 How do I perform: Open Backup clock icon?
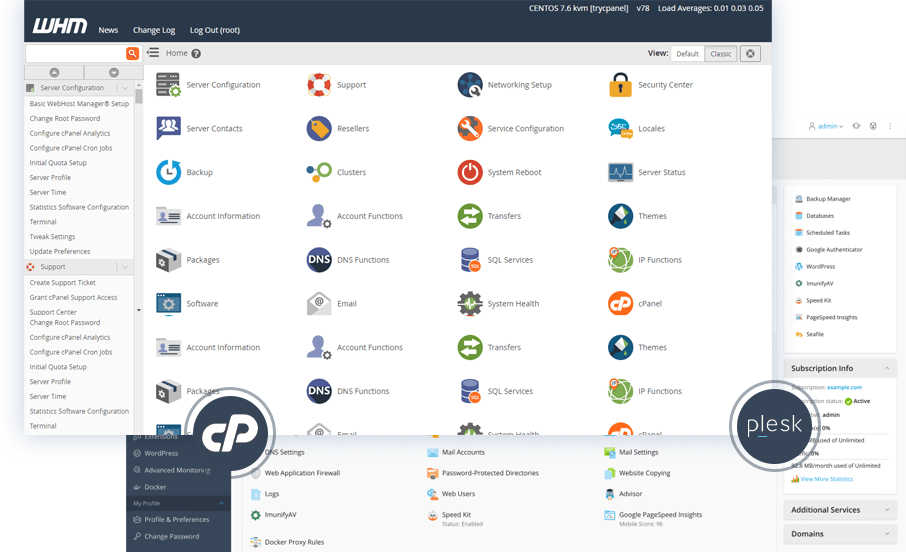pos(168,172)
